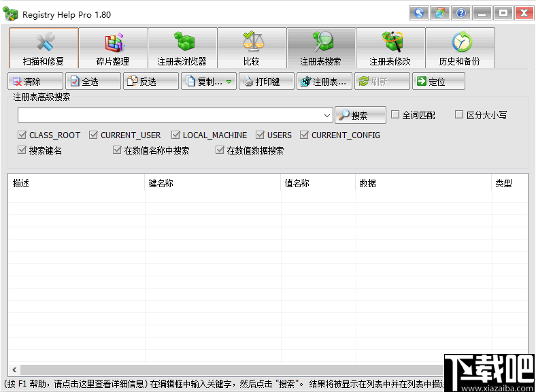Click the 定位 locate button
The image size is (536, 392).
[x=439, y=81]
